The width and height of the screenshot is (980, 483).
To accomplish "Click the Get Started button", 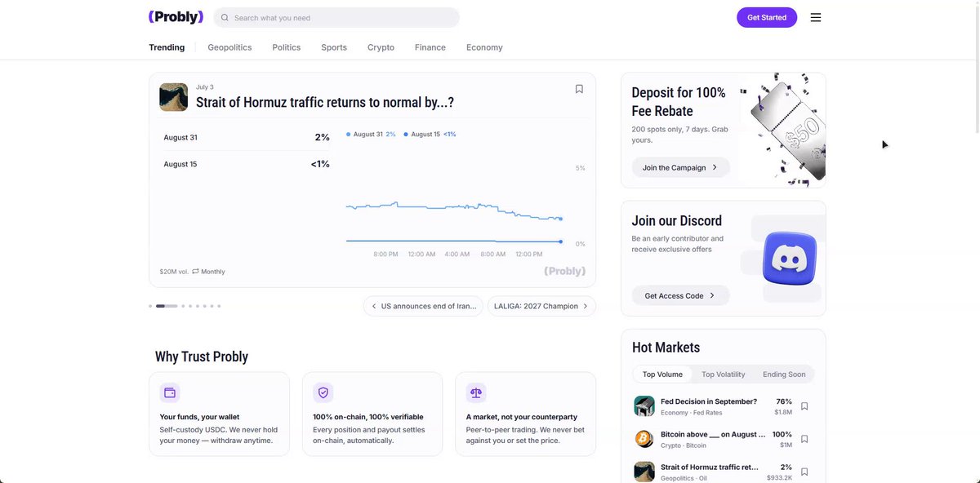I will (767, 17).
